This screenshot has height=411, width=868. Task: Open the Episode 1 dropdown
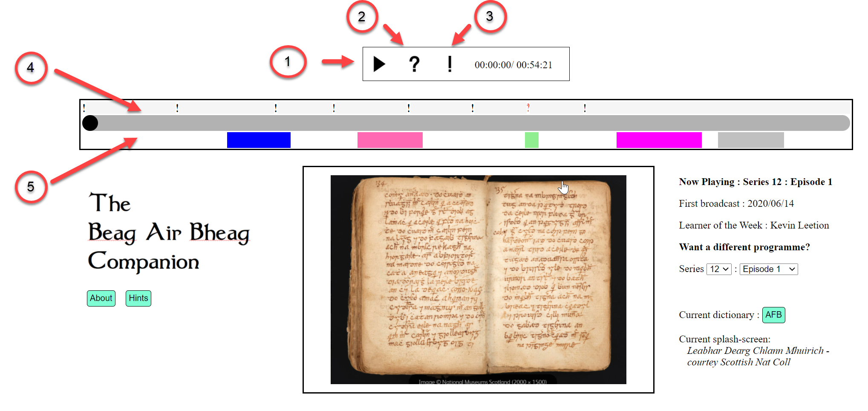coord(769,269)
